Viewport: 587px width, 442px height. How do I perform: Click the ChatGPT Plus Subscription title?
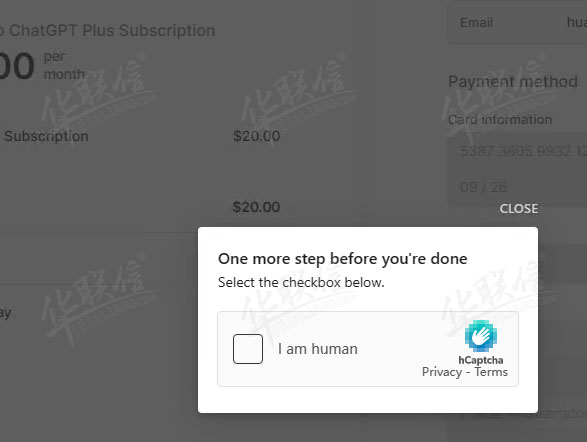click(107, 31)
